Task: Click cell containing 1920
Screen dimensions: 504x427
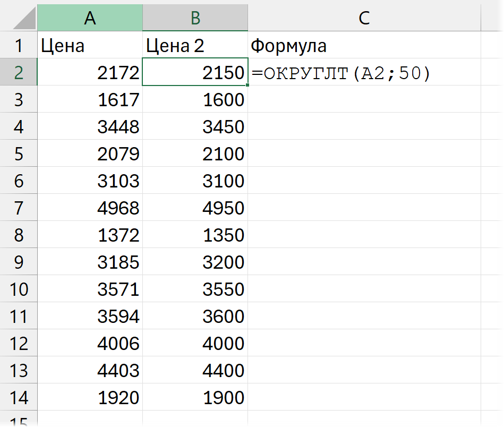Action: pyautogui.click(x=90, y=398)
